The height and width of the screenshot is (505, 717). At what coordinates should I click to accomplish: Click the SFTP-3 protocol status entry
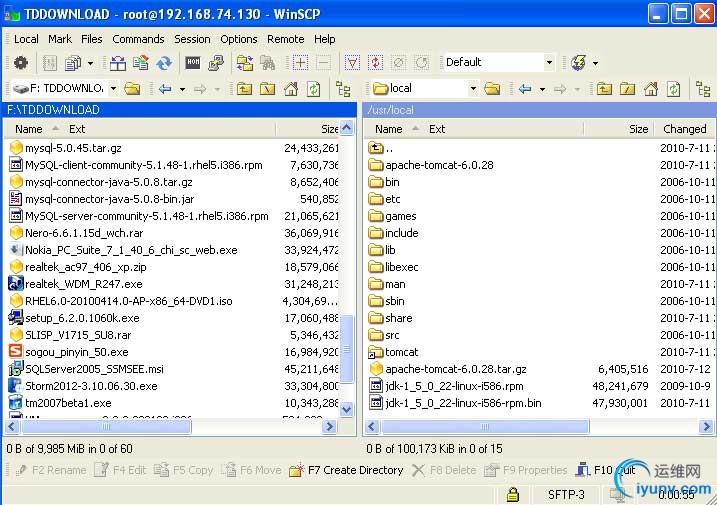click(x=566, y=494)
